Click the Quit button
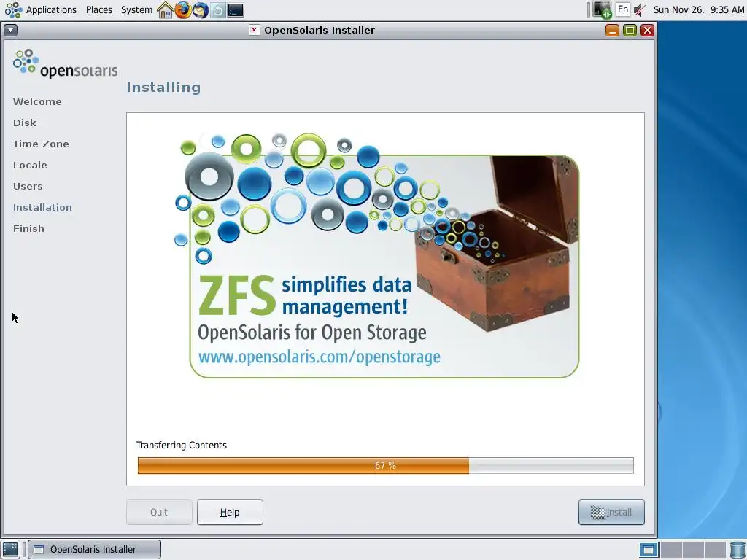Screen dimensions: 747x560 tap(159, 513)
